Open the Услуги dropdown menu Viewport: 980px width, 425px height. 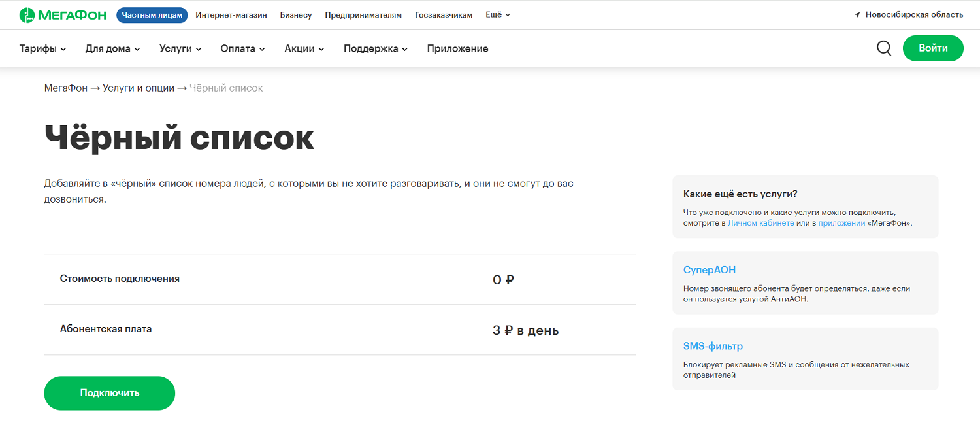click(x=180, y=48)
